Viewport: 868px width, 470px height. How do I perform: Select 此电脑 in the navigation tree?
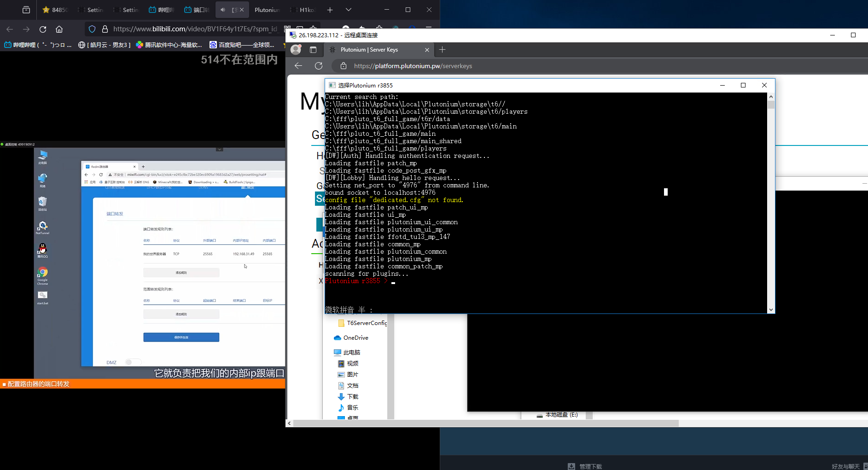pyautogui.click(x=351, y=353)
